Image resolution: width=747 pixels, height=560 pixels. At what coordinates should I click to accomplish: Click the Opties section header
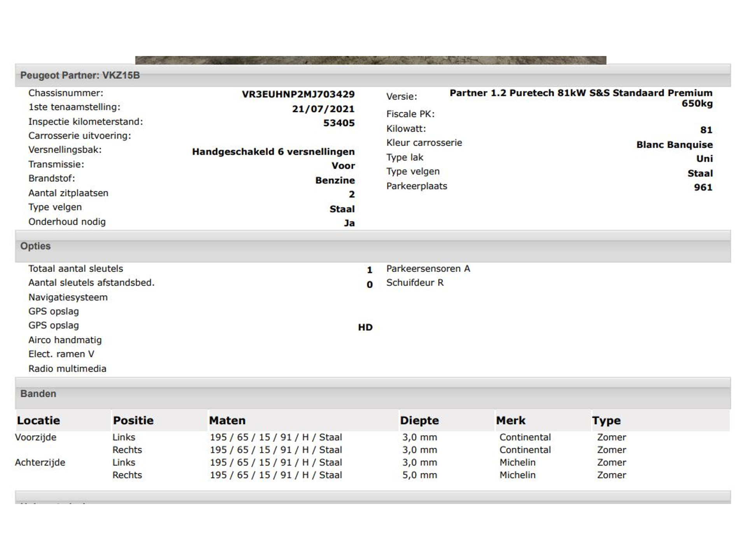[x=35, y=246]
